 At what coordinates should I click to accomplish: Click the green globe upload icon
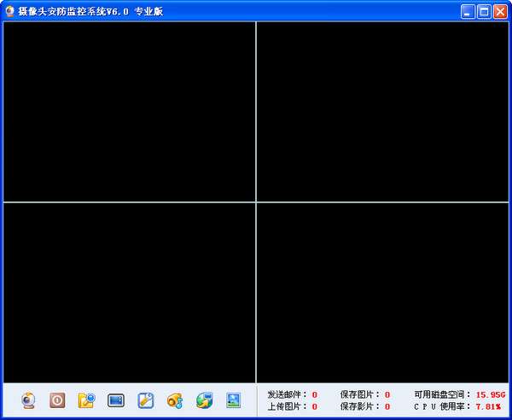click(x=205, y=400)
